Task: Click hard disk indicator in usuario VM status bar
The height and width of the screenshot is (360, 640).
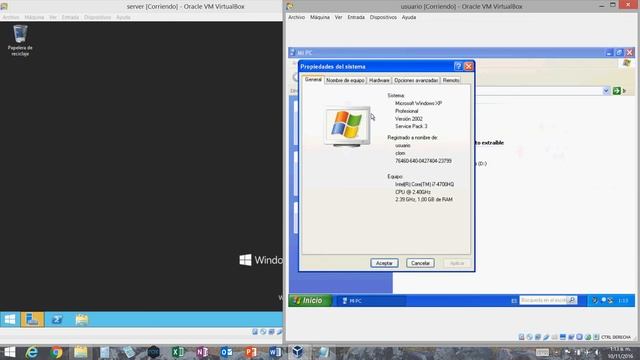Action: [x=521, y=337]
